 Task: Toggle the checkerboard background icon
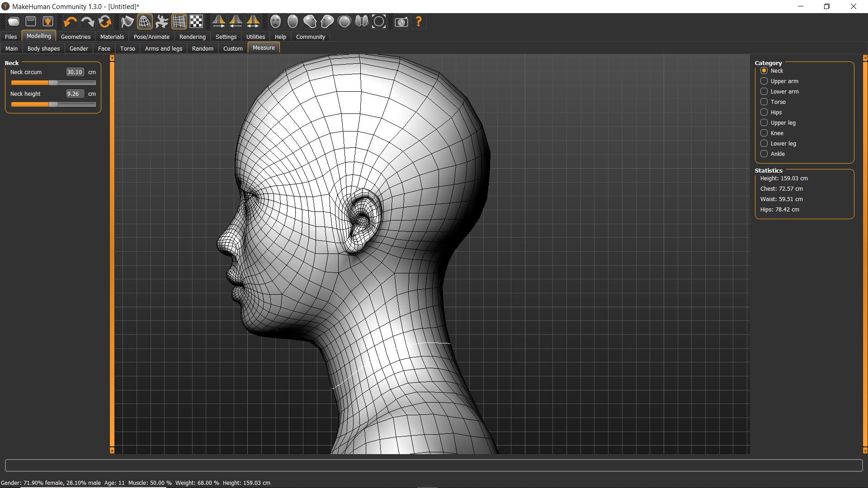point(196,22)
